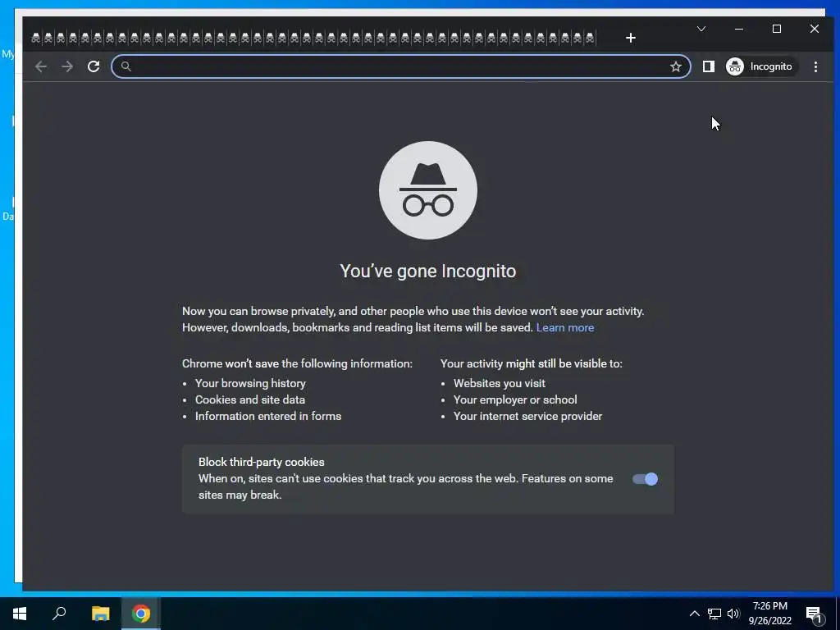The image size is (840, 630).
Task: Click the text "Websites you visit"
Action: [x=500, y=384]
